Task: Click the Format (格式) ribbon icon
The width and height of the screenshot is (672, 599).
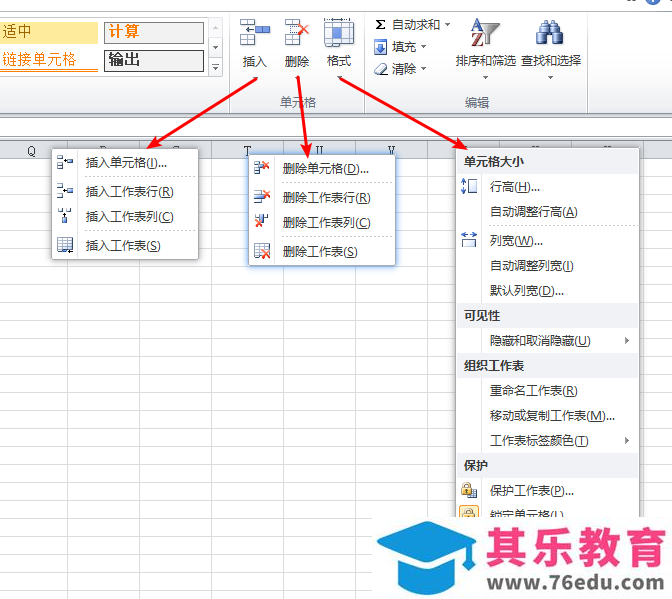Action: pyautogui.click(x=339, y=32)
